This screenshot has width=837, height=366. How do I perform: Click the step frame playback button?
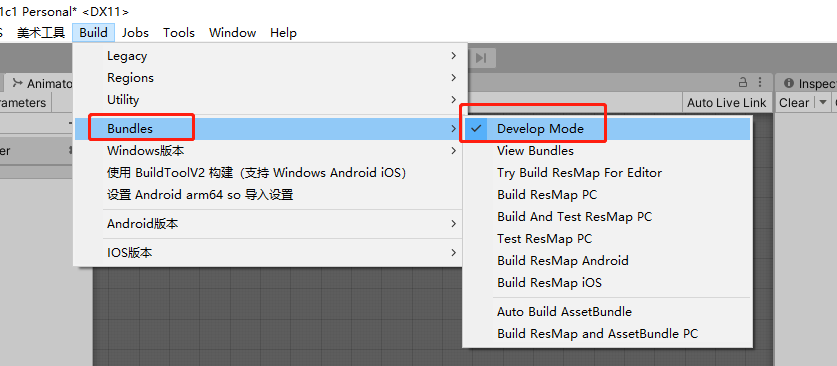coord(481,58)
